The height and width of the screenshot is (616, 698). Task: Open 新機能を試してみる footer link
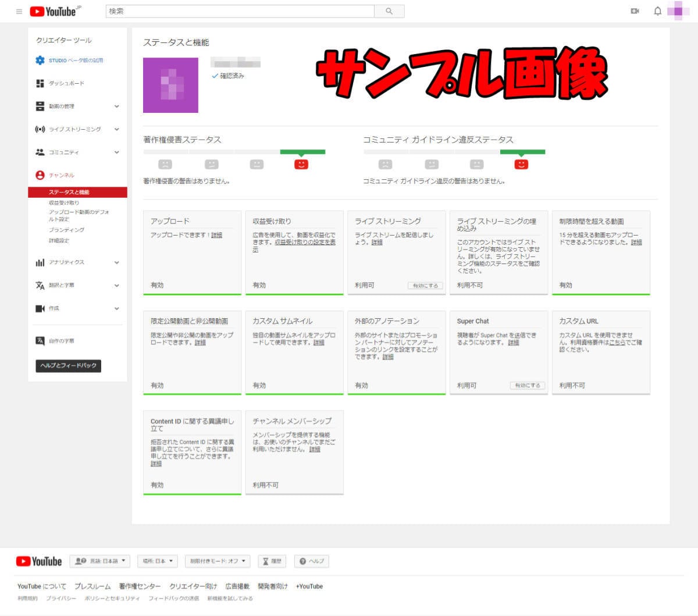230,599
